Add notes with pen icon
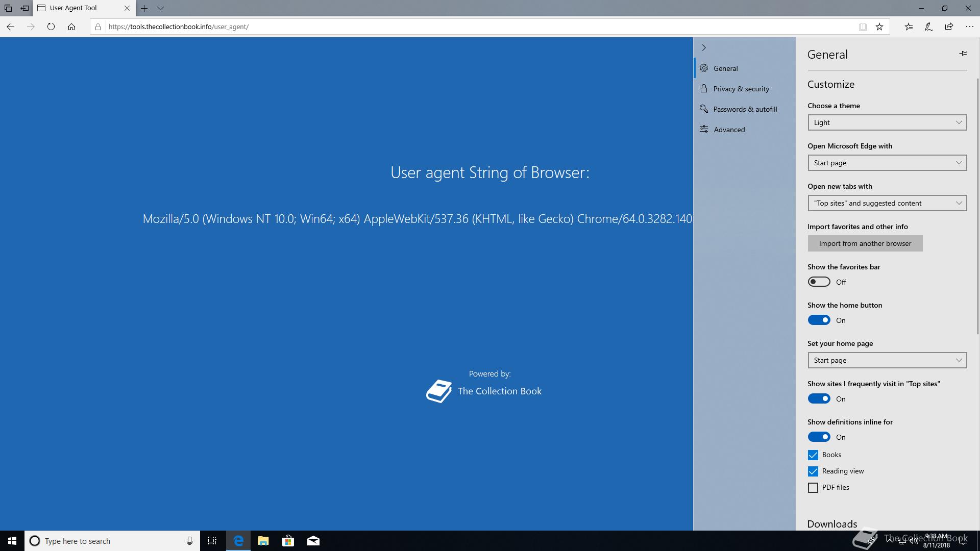The image size is (980, 551). tap(929, 27)
